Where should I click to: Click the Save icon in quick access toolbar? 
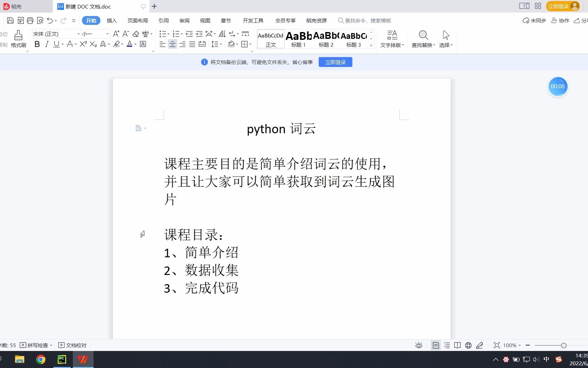click(x=10, y=20)
